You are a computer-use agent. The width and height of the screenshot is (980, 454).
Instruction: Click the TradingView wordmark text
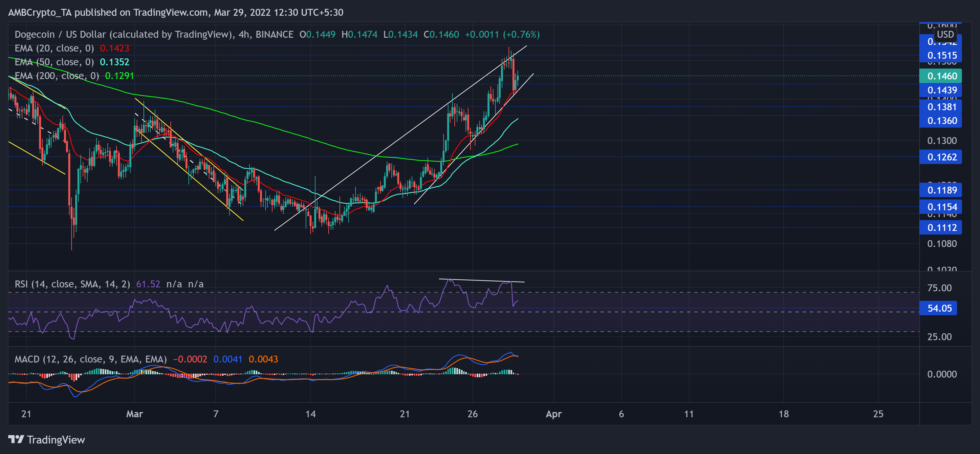56,440
